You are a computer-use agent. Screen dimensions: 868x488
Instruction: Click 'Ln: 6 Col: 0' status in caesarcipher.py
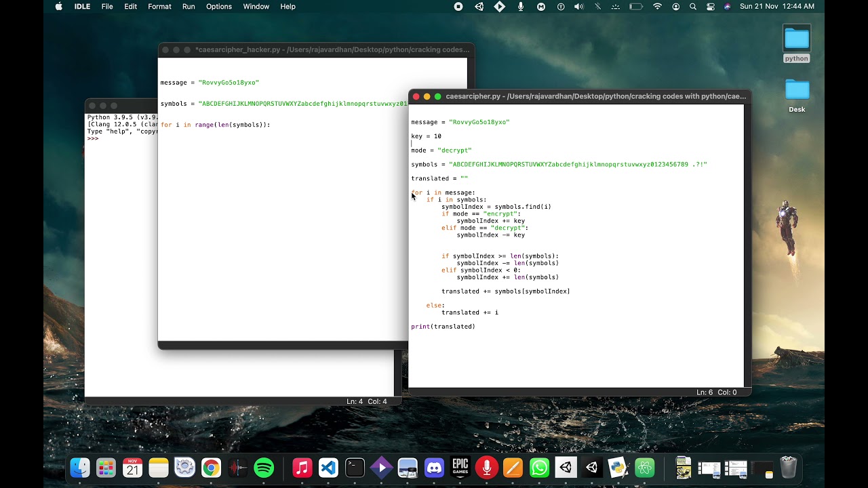(716, 392)
